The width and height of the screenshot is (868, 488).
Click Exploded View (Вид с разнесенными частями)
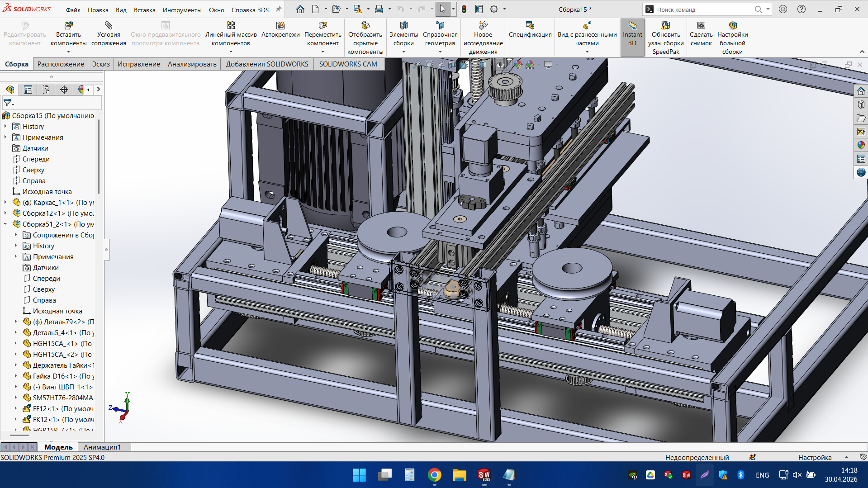point(587,34)
